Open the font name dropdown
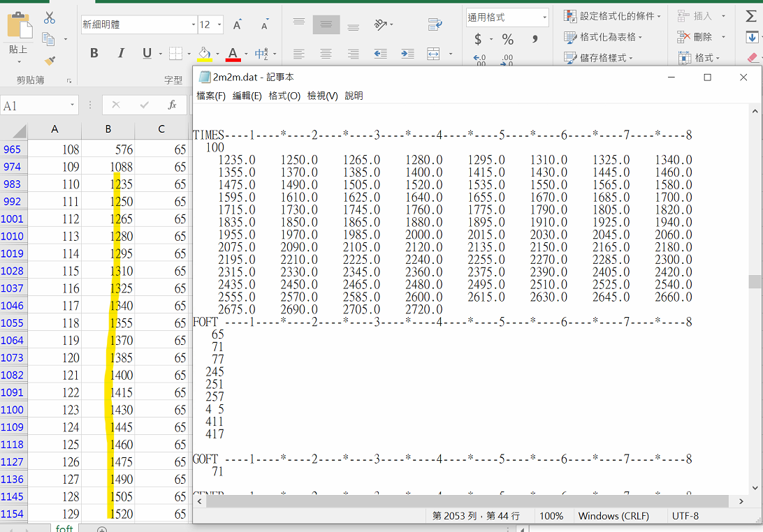The image size is (763, 532). (194, 24)
